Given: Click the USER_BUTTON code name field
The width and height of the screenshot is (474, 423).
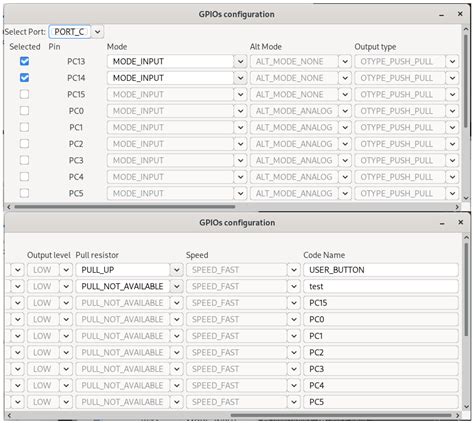Looking at the screenshot, I should 381,270.
